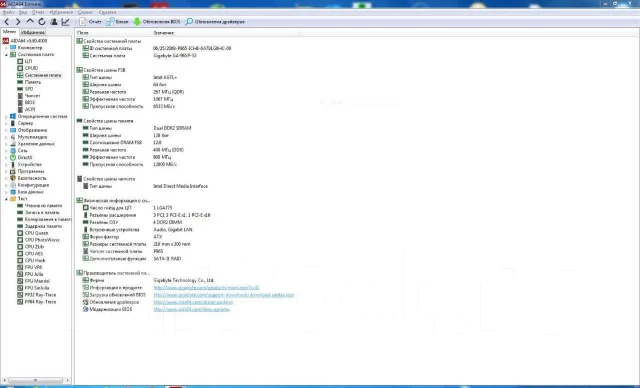This screenshot has width=640, height=388.
Task: Move up one level with the up arrow icon
Action: (x=30, y=21)
